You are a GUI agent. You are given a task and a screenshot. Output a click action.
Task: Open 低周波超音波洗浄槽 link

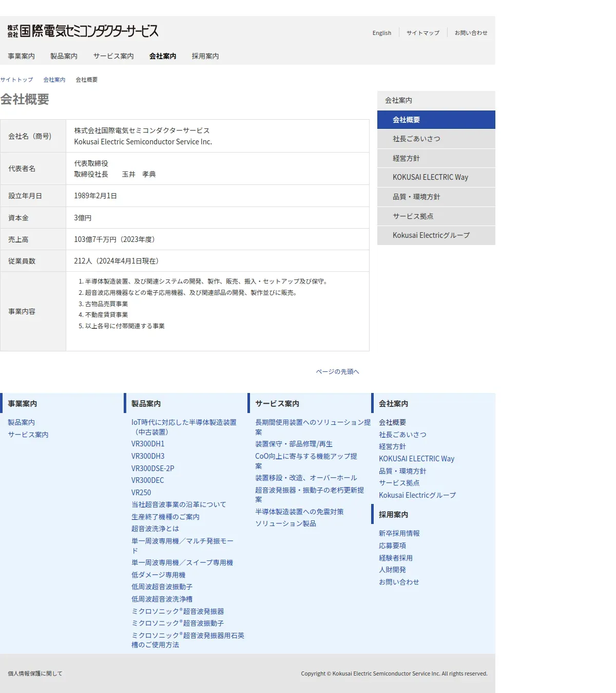(162, 599)
